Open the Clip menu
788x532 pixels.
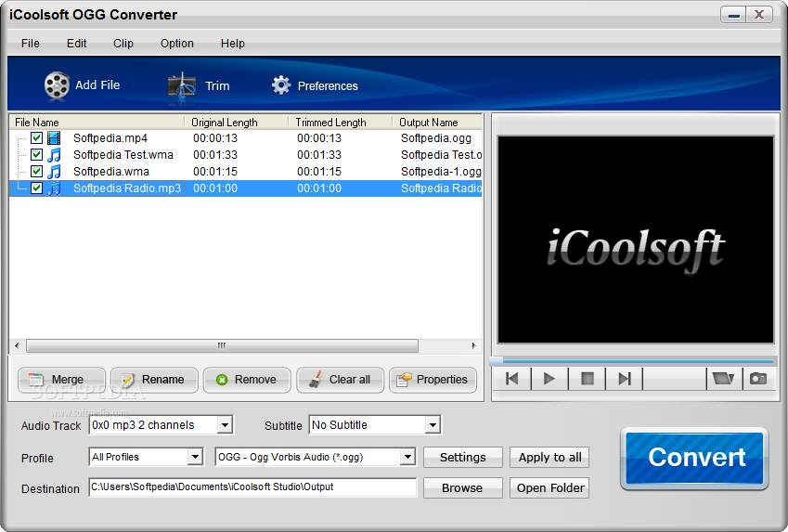123,44
